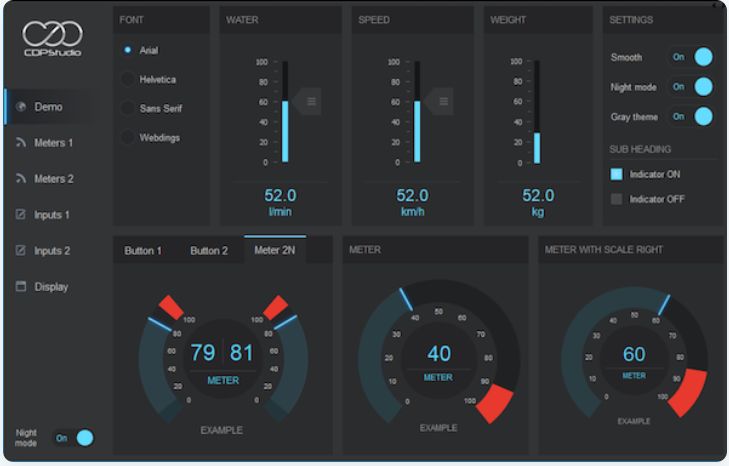This screenshot has height=466, width=729.
Task: Click the Meters 1 sidebar icon
Action: pos(21,143)
